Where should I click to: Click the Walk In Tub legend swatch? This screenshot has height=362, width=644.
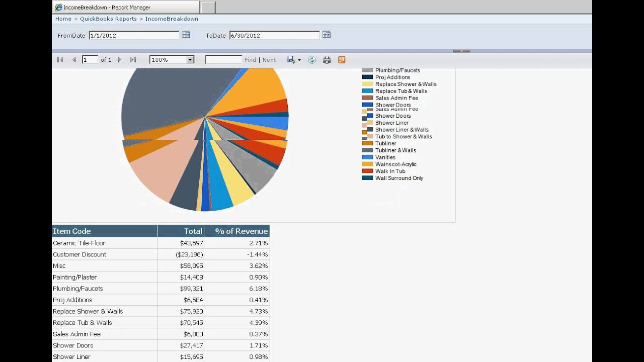click(367, 171)
